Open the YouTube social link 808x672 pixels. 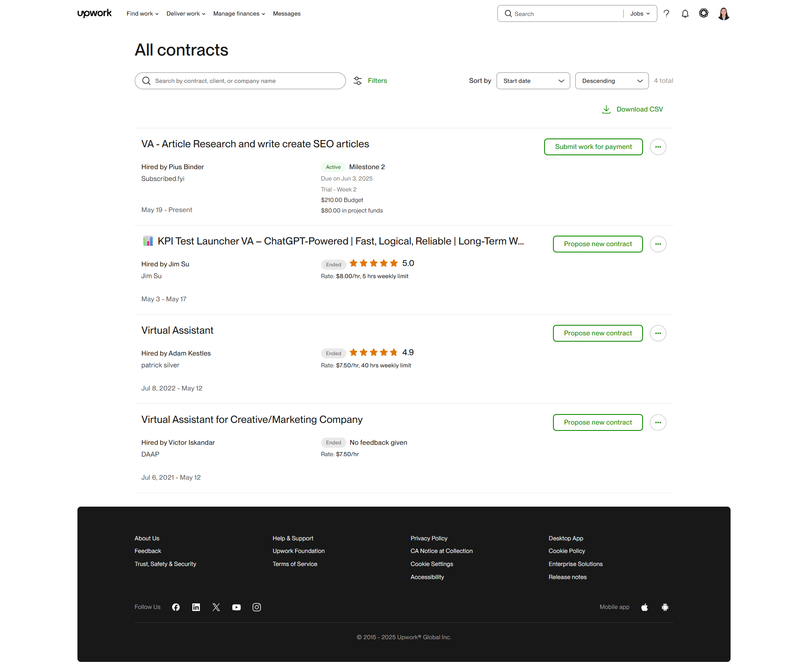point(237,607)
